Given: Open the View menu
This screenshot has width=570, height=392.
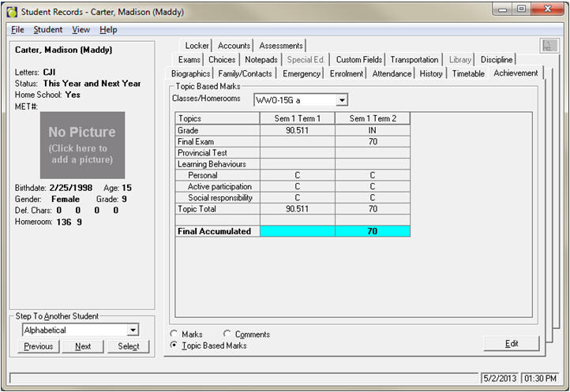Looking at the screenshot, I should [81, 30].
